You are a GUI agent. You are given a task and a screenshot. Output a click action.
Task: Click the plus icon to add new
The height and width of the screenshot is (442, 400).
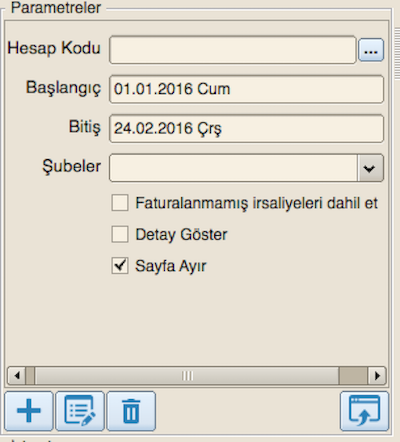[29, 411]
